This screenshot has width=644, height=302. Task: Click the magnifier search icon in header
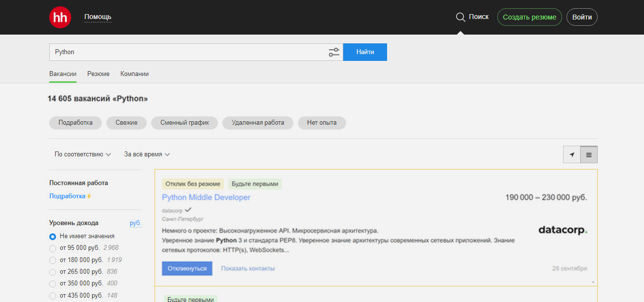[460, 17]
